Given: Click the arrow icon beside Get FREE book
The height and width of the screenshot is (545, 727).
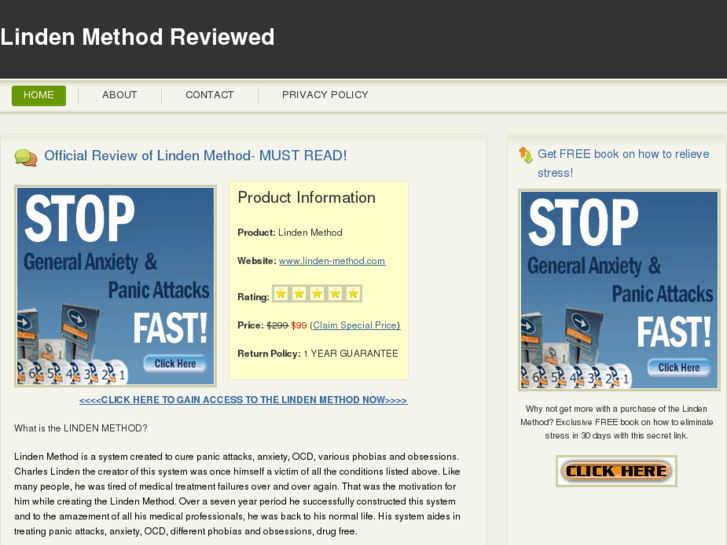Looking at the screenshot, I should coord(526,155).
